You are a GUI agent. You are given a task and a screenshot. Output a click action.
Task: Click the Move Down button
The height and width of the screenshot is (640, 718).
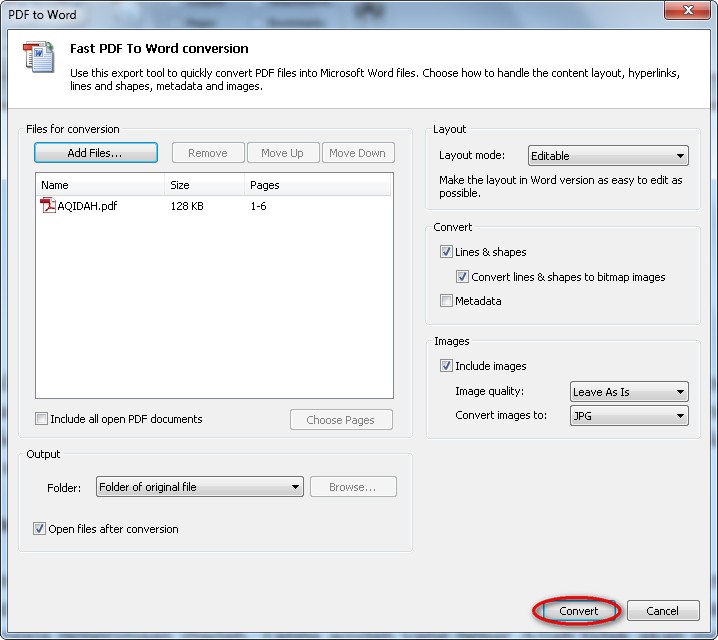click(358, 153)
